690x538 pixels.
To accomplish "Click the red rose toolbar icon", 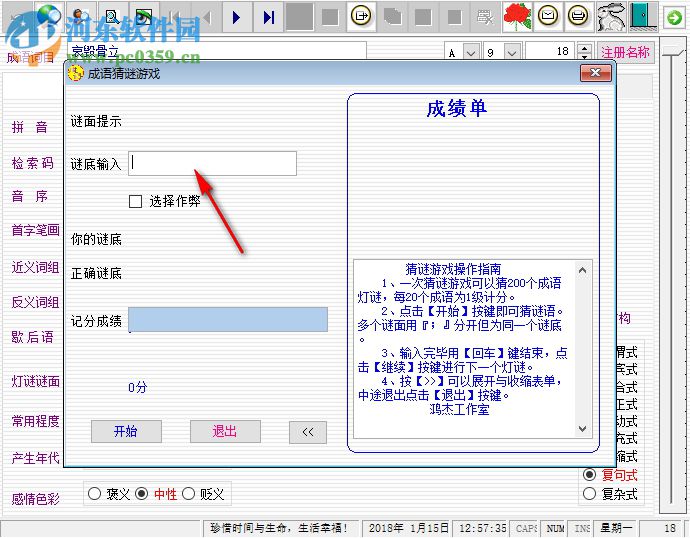I will (x=517, y=17).
